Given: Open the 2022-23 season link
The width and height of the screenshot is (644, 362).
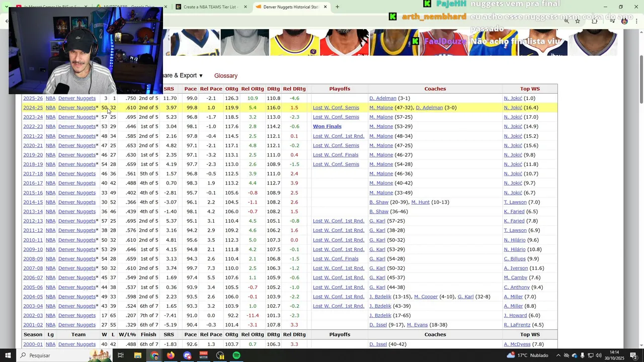Looking at the screenshot, I should (x=33, y=126).
